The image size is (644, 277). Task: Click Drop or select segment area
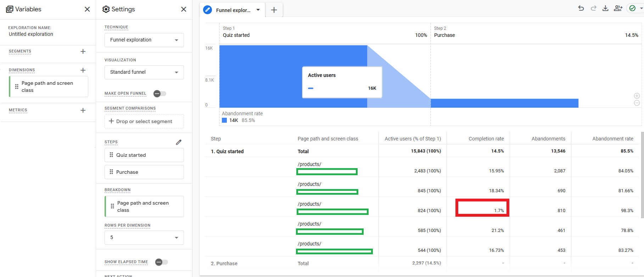[x=144, y=121]
